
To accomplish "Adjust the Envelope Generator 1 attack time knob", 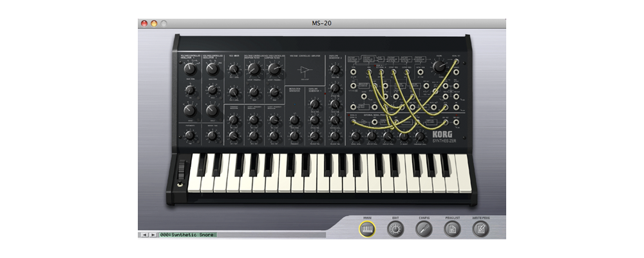I will (x=315, y=120).
